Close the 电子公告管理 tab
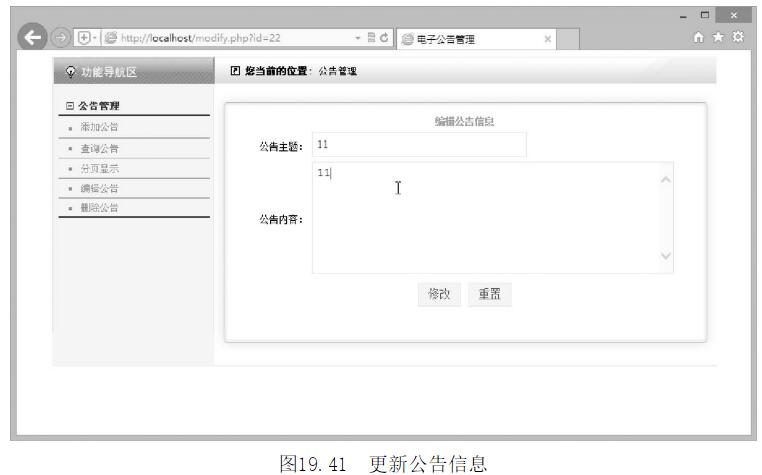This screenshot has width=762, height=475. pyautogui.click(x=546, y=38)
